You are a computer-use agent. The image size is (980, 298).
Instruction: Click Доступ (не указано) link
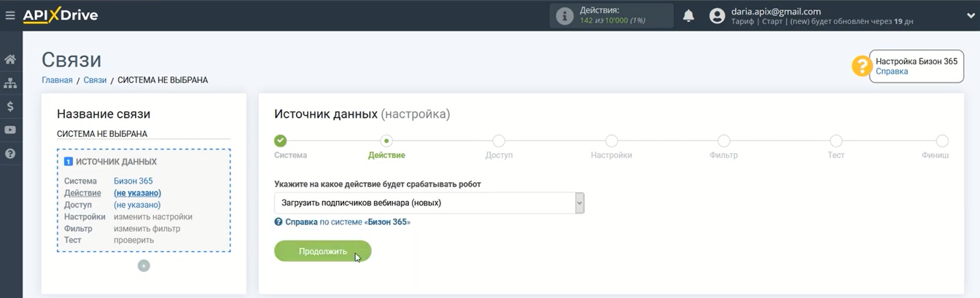[137, 205]
